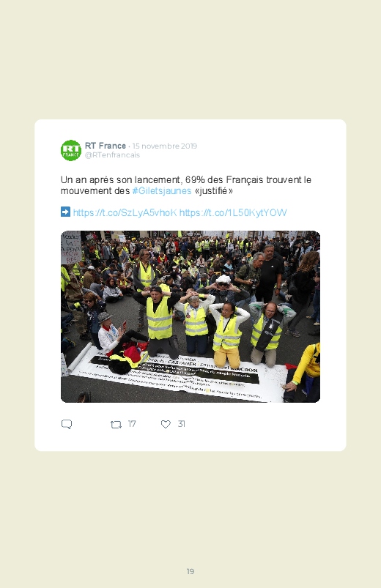Open the reply speech bubble icon
This screenshot has height=588, width=381.
(67, 424)
